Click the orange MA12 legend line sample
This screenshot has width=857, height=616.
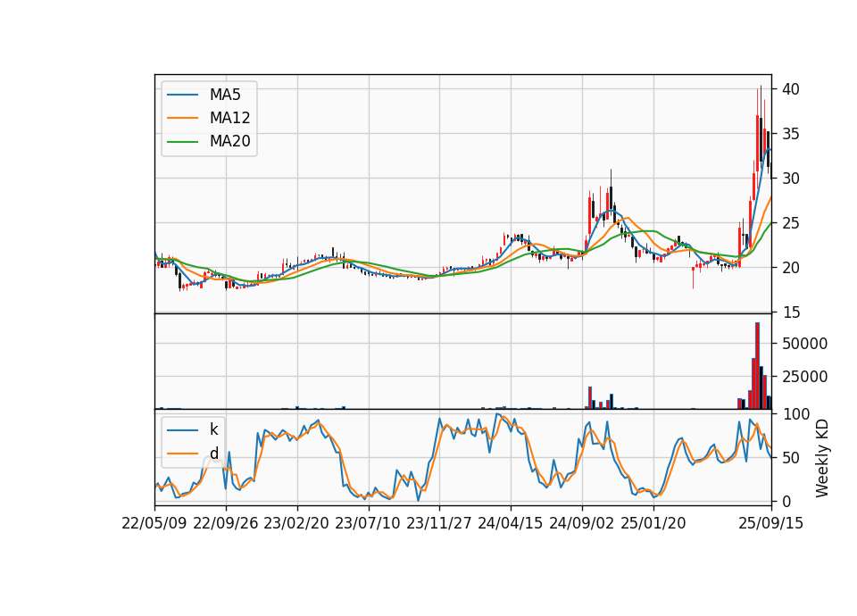[x=182, y=118]
